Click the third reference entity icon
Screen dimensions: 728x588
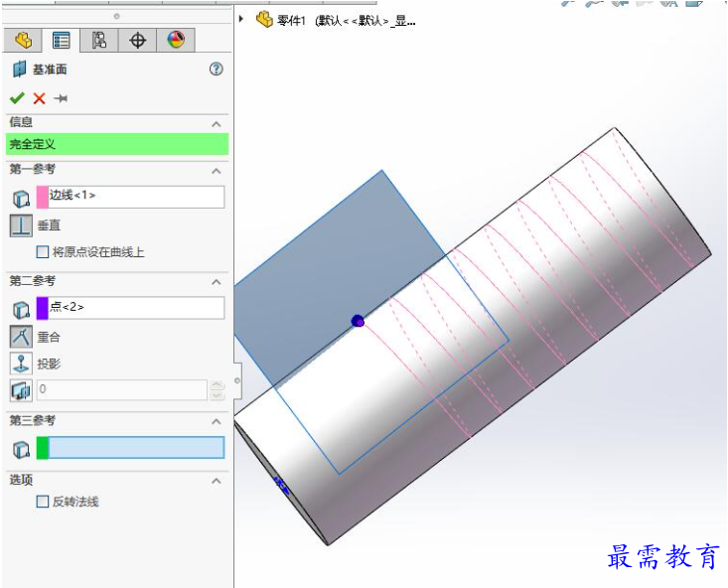22,450
